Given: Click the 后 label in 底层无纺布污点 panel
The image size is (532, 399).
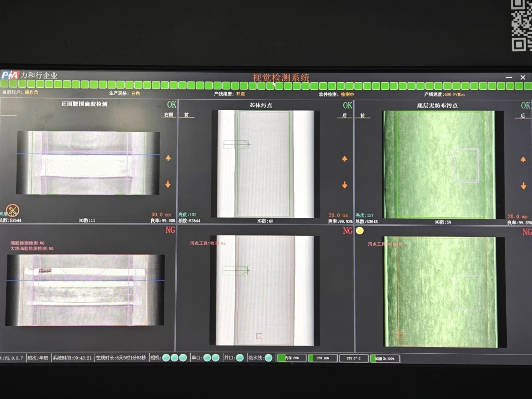Looking at the screenshot, I should tap(522, 116).
